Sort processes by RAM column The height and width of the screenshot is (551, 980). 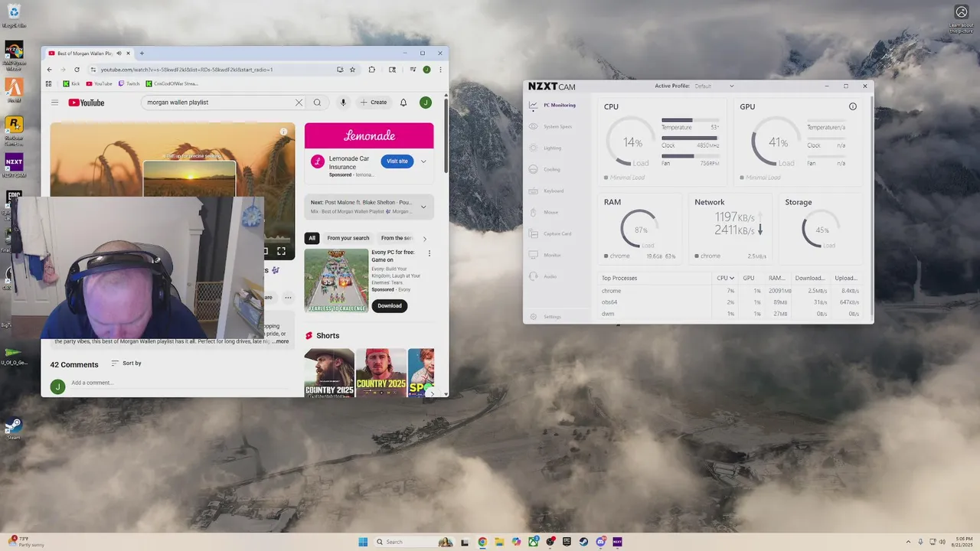pyautogui.click(x=776, y=278)
